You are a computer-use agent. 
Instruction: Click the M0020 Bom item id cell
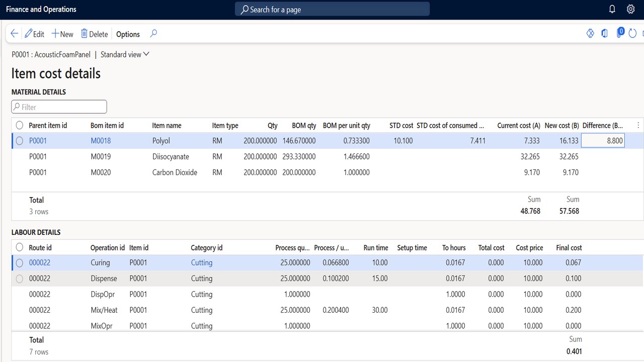[x=101, y=172]
